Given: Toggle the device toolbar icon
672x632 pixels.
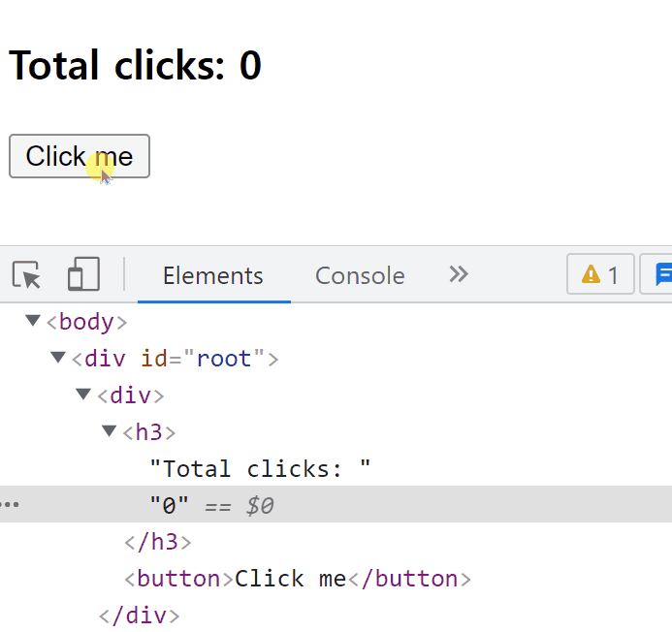Looking at the screenshot, I should pos(83,274).
